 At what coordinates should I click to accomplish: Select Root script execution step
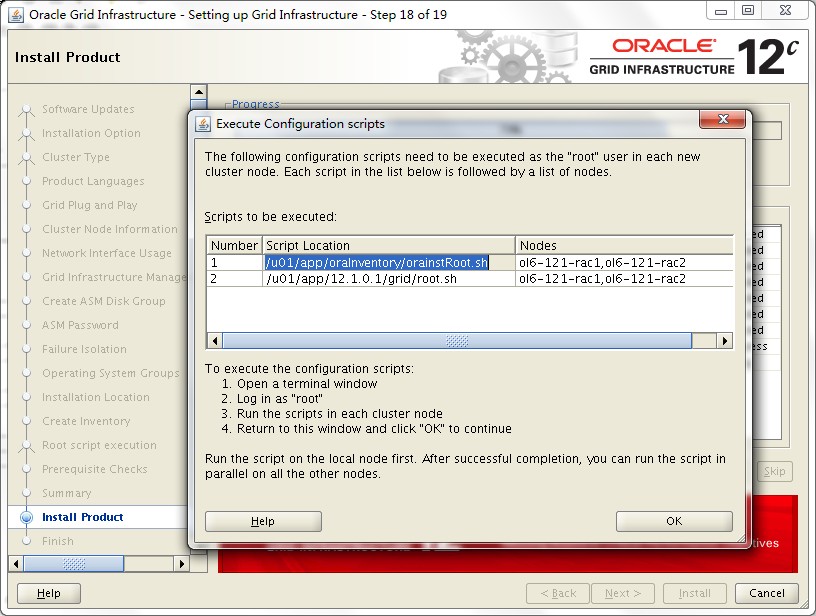pos(99,445)
